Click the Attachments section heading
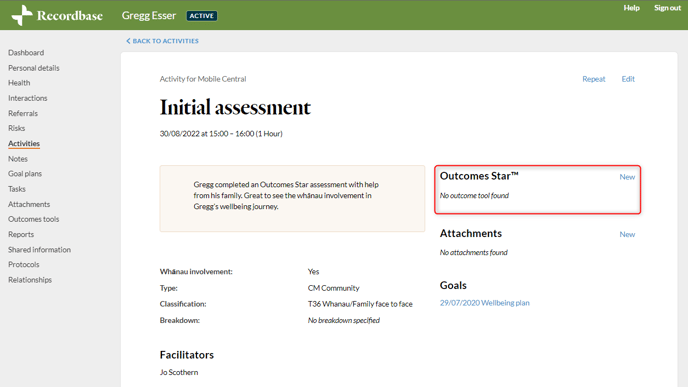 coord(471,233)
